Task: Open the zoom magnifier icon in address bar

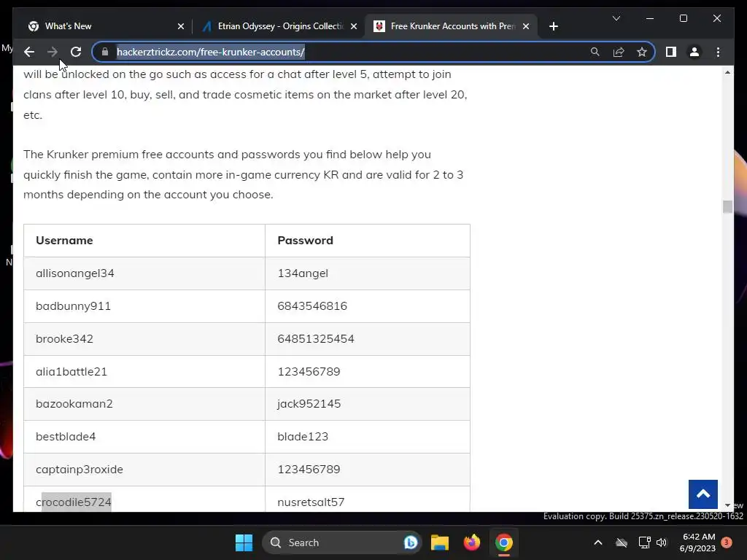Action: click(595, 52)
